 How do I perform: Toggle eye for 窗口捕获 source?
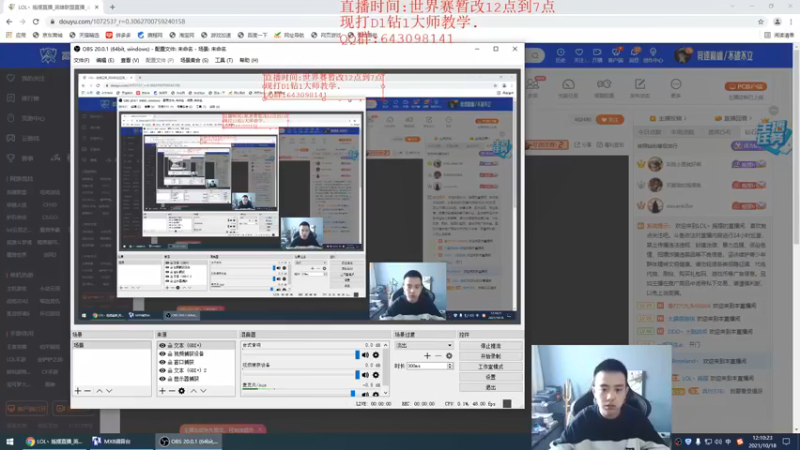162,362
